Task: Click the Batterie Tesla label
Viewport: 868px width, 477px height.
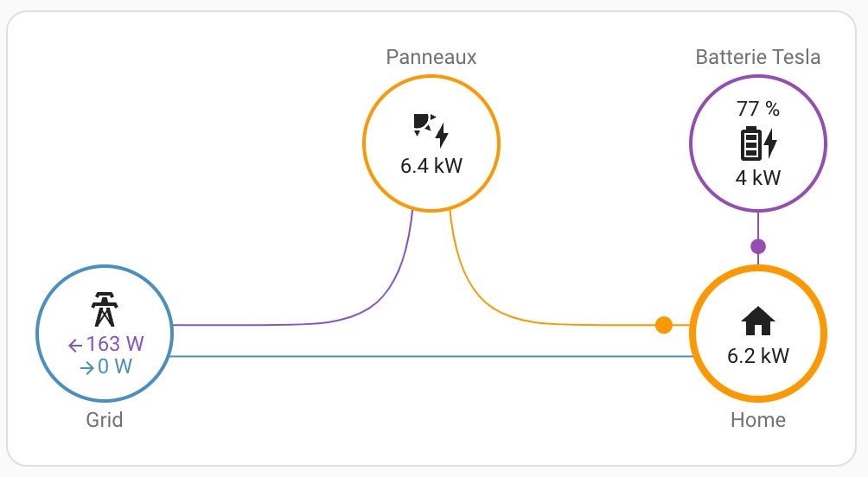Action: (758, 58)
